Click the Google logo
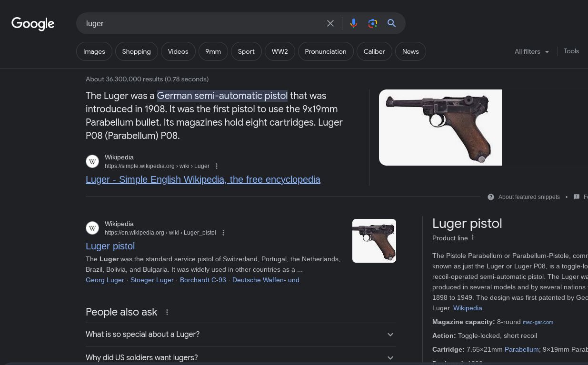 click(33, 24)
